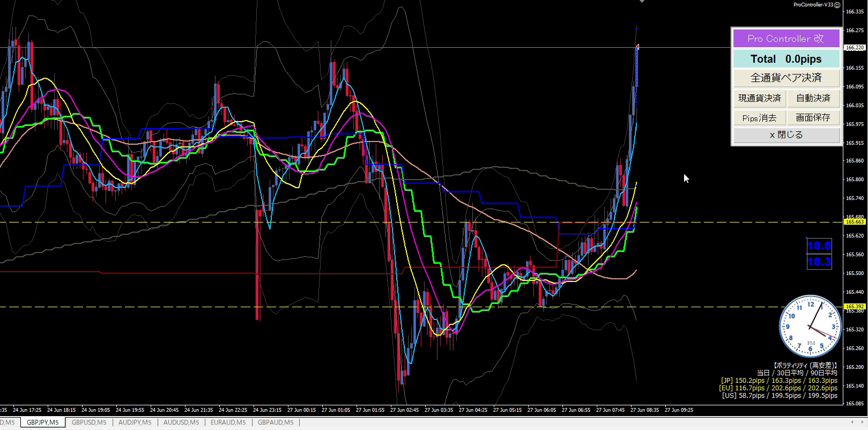
Task: Click the Pro Controller 改 header
Action: click(x=786, y=39)
